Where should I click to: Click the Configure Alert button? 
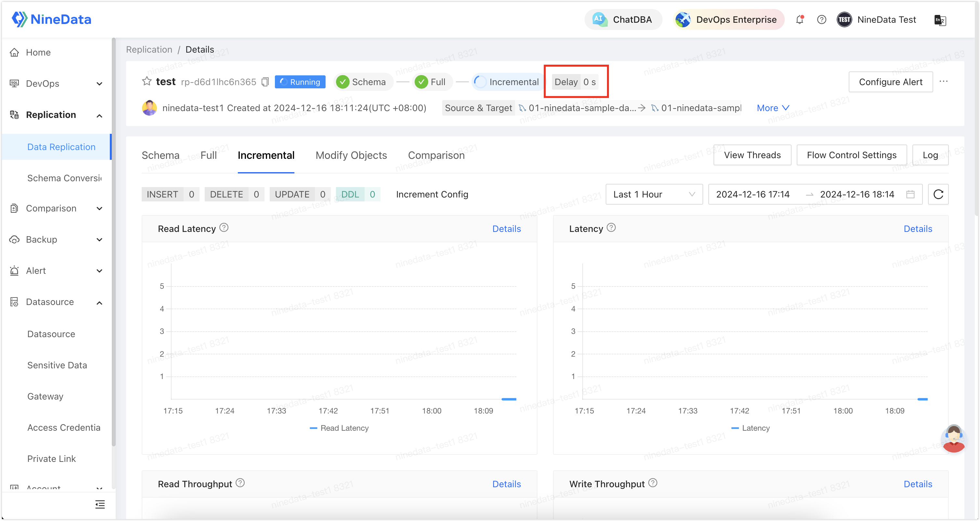pyautogui.click(x=891, y=82)
